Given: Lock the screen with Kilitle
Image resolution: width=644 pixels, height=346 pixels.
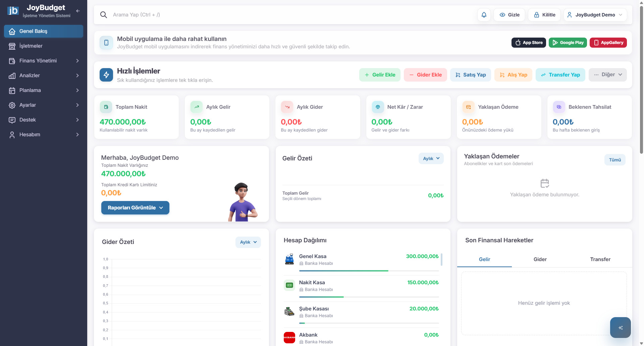Looking at the screenshot, I should tap(544, 15).
